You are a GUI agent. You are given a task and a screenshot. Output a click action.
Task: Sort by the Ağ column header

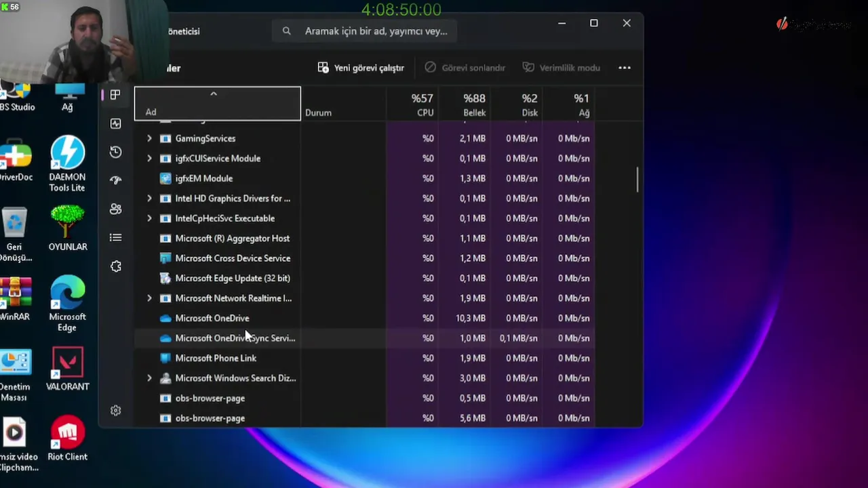point(568,104)
